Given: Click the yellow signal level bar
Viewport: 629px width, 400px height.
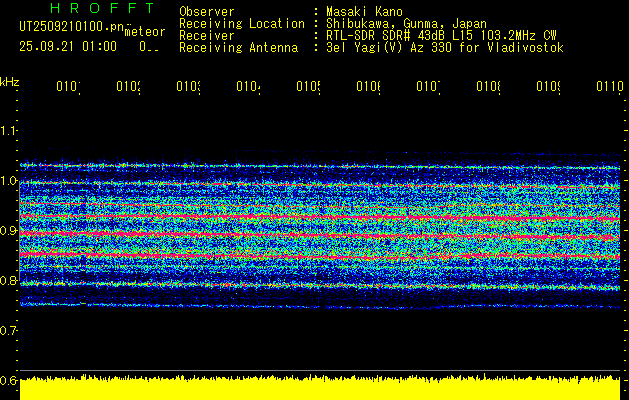Looking at the screenshot, I should (x=320, y=388).
